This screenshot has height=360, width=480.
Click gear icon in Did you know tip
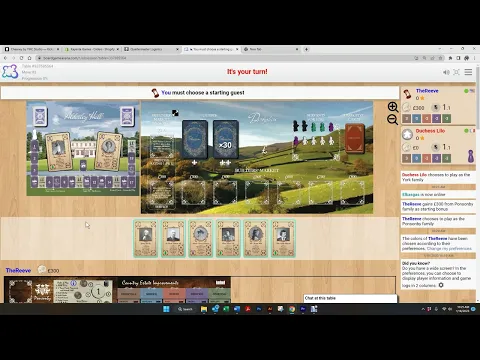[441, 285]
